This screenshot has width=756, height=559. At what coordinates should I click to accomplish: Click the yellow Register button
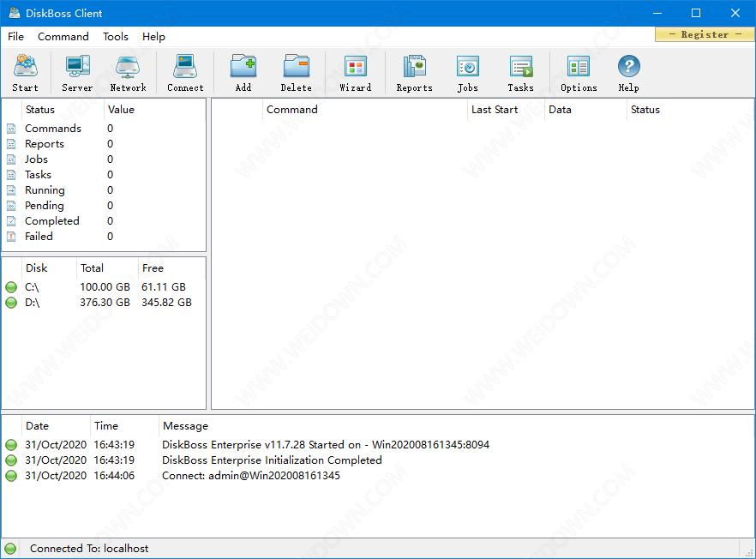click(705, 34)
